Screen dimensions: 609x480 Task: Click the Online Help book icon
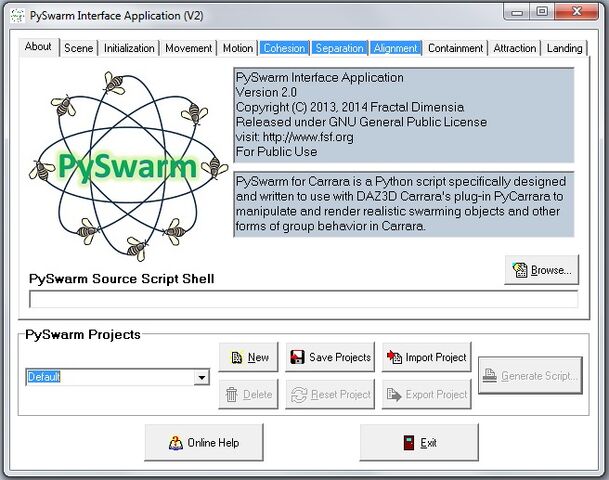coord(176,443)
